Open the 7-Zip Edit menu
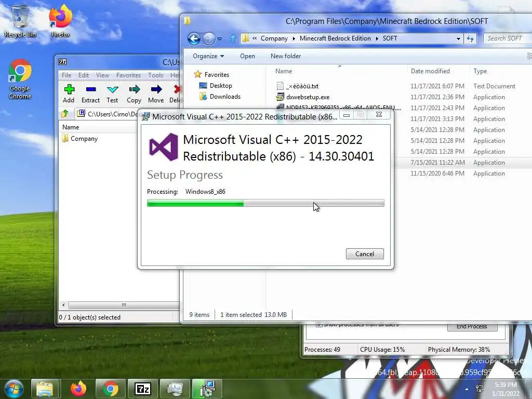The width and height of the screenshot is (532, 399). (x=84, y=75)
